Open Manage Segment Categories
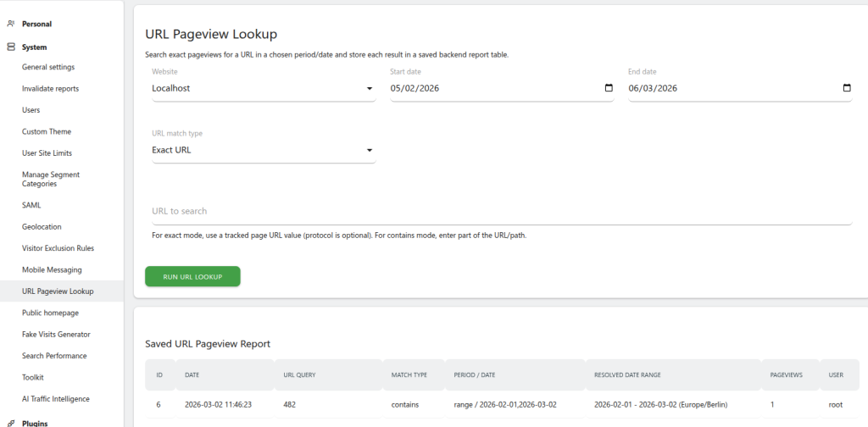Image resolution: width=868 pixels, height=427 pixels. click(51, 179)
